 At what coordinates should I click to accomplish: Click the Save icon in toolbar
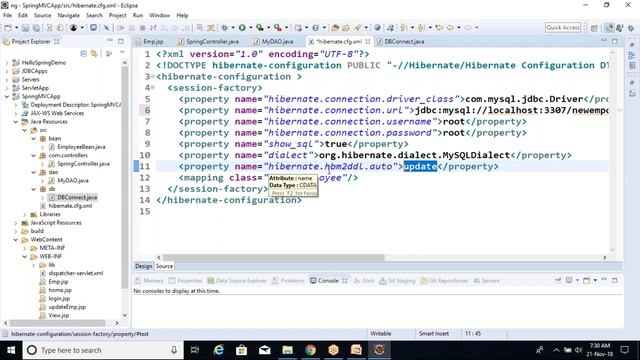[25, 28]
